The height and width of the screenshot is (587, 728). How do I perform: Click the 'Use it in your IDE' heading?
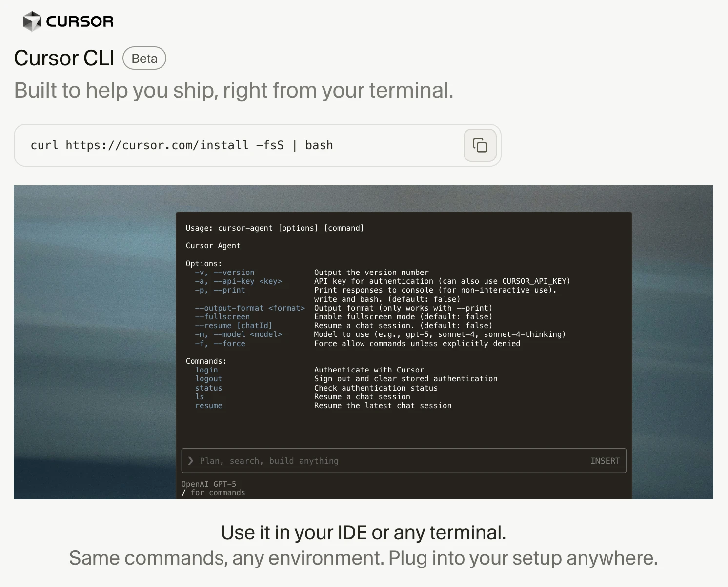click(x=364, y=532)
